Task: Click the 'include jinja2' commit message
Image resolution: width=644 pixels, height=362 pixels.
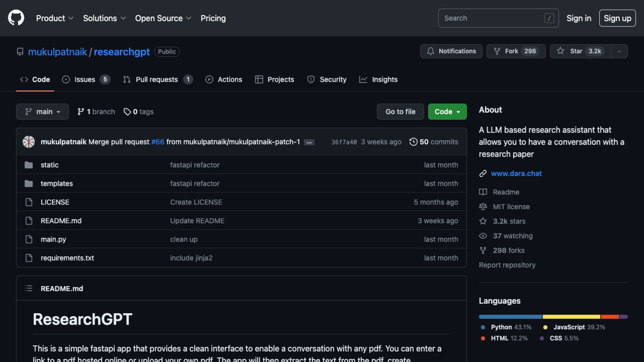Action: 191,258
